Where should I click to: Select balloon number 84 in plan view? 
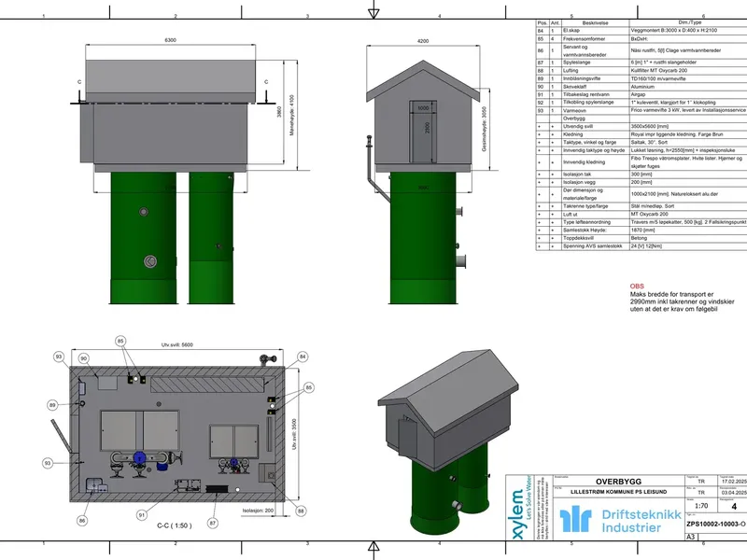[x=303, y=357]
